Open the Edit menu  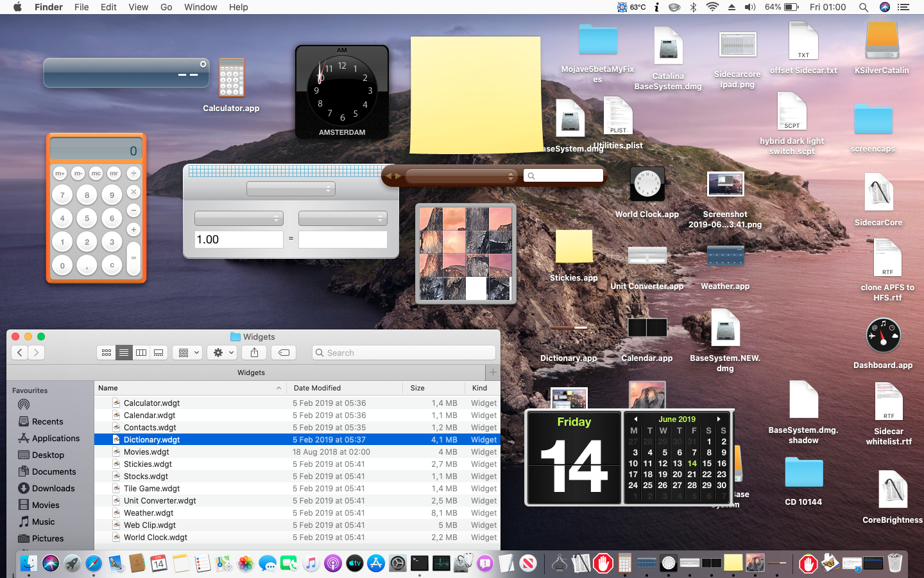108,7
